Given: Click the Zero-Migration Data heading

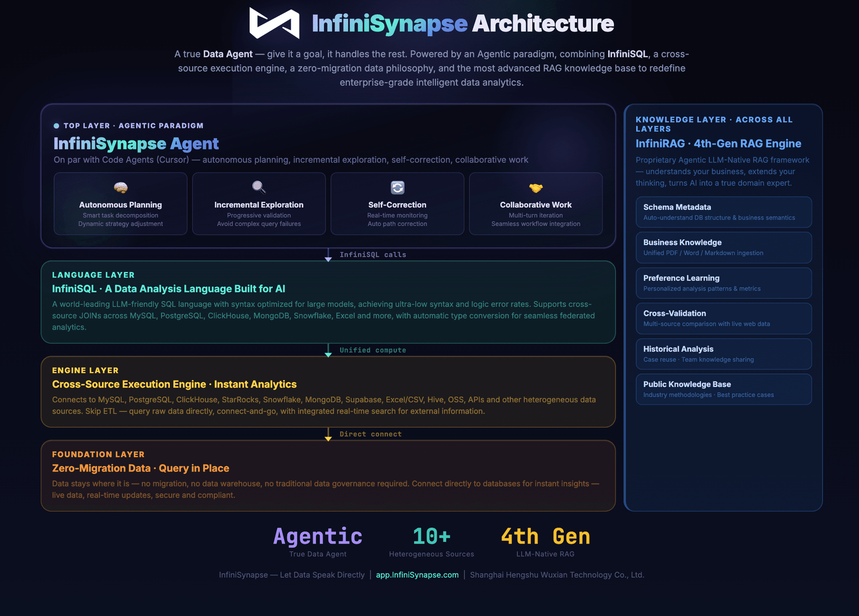Looking at the screenshot, I should tap(140, 468).
